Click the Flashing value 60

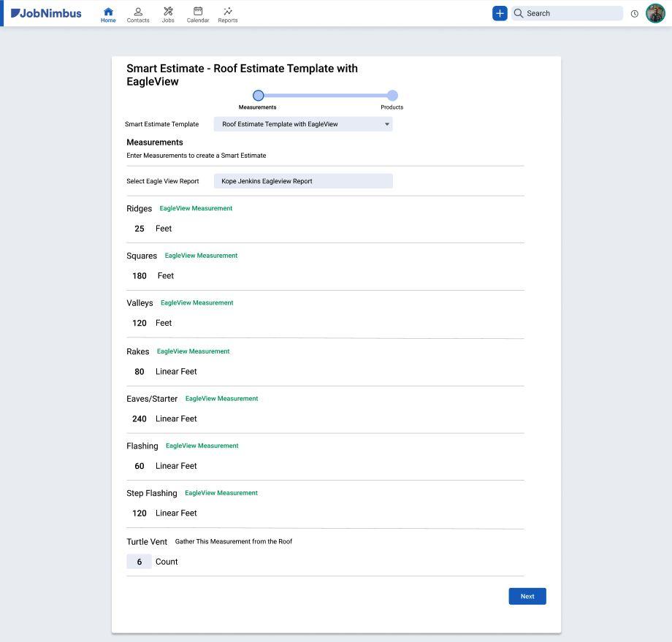(x=140, y=466)
